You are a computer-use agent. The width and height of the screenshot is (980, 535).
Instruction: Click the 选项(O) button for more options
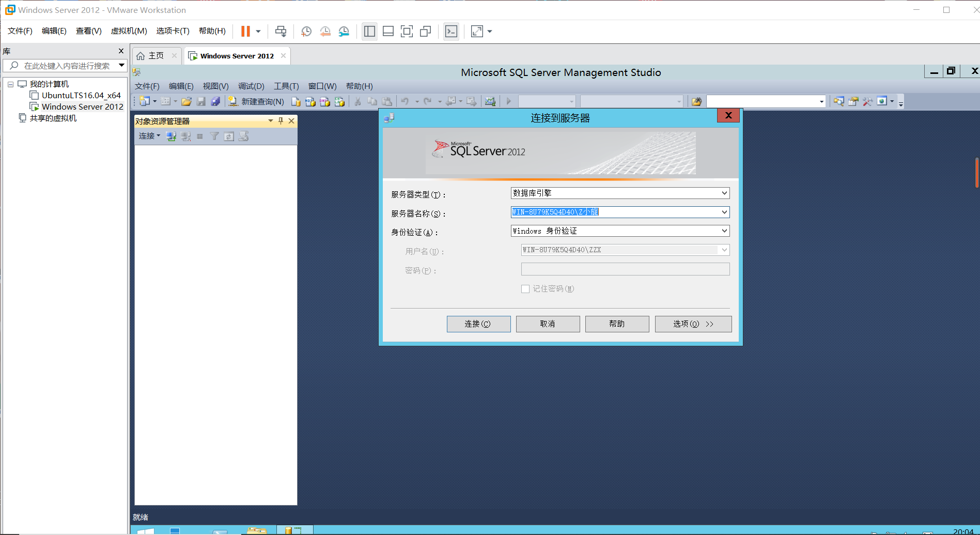[693, 324]
